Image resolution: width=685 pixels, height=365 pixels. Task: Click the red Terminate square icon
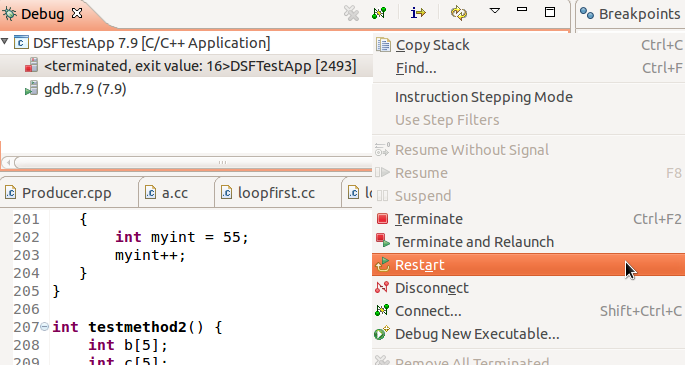(382, 218)
